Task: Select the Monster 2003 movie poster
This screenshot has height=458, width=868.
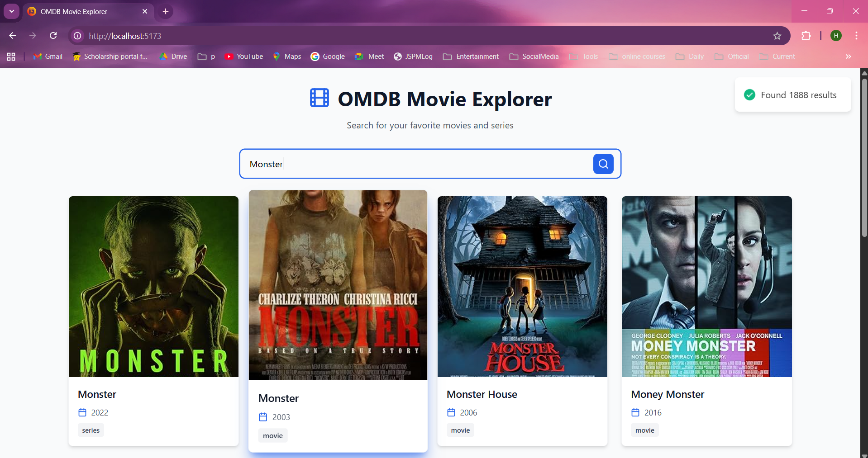Action: (x=338, y=285)
